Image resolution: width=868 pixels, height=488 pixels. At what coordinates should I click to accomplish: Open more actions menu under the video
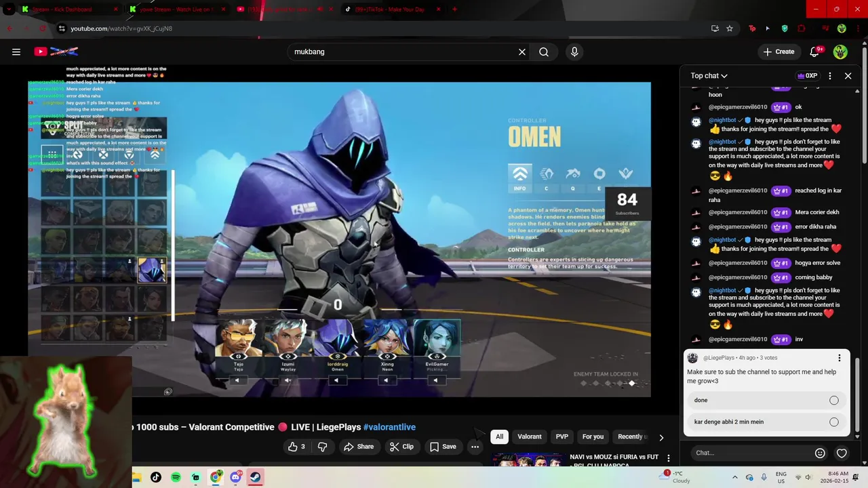[x=475, y=447]
